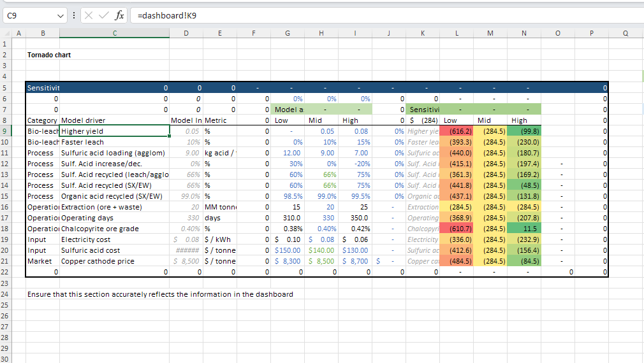Viewport: 644px width, 363px height.
Task: Open the Insert Function fx icon
Action: tap(119, 15)
